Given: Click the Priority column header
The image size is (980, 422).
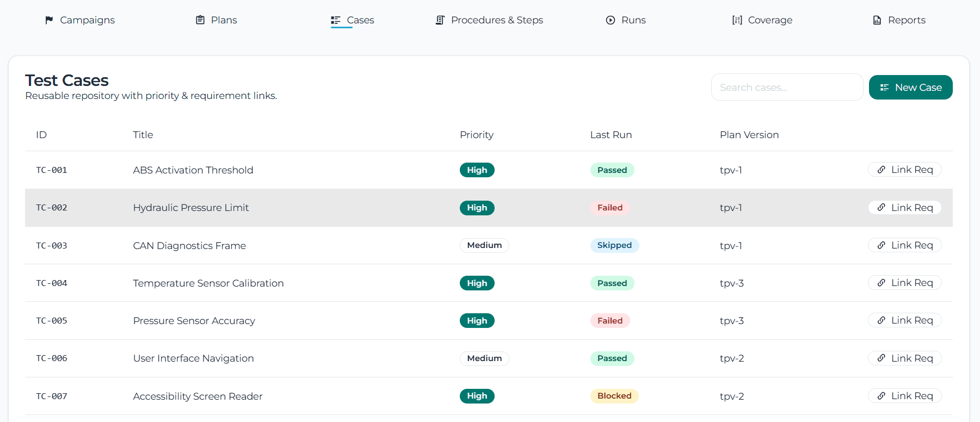Looking at the screenshot, I should (x=477, y=135).
